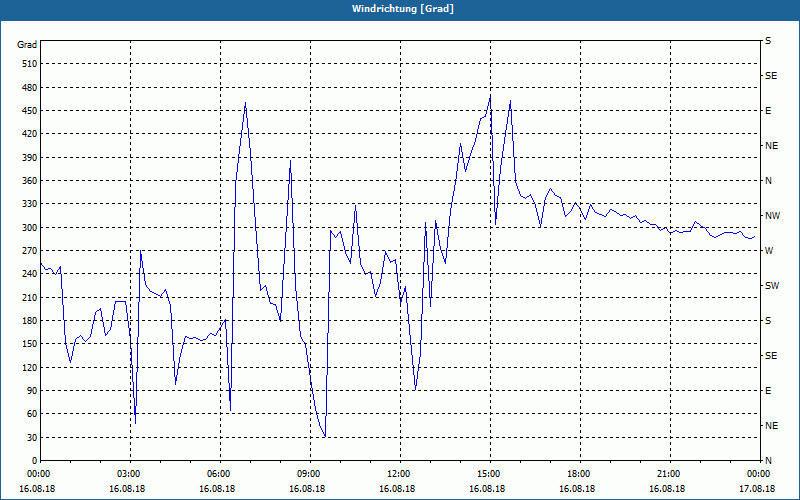
Task: Pick the 330 y-axis value
Action: tap(31, 204)
